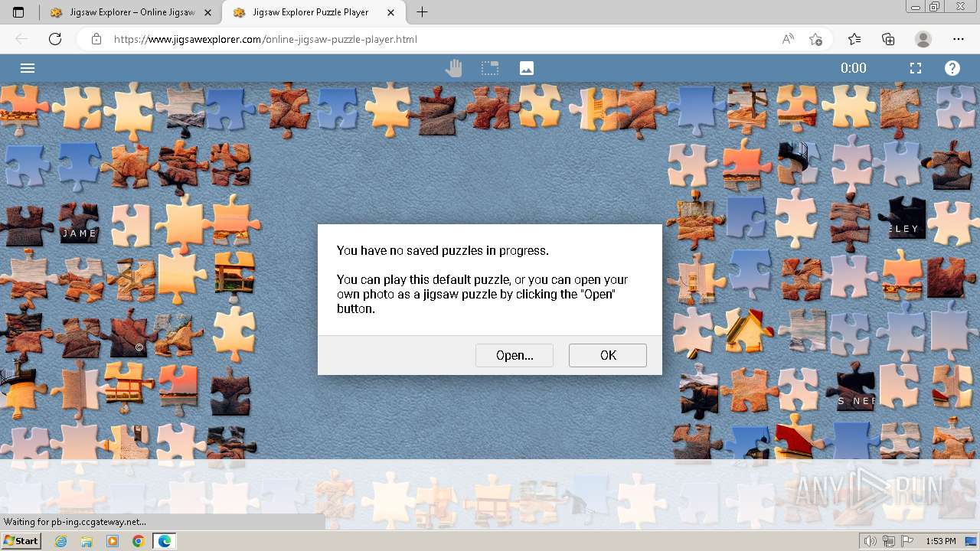Open a new browser tab
The height and width of the screenshot is (551, 980).
tap(422, 12)
